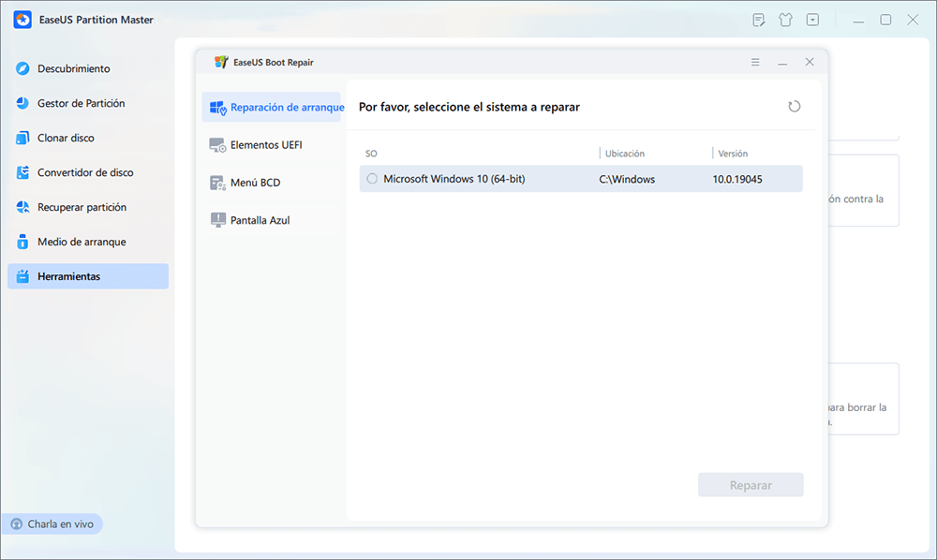Click the Pantalla Azul warning icon
This screenshot has height=560, width=937.
point(217,220)
